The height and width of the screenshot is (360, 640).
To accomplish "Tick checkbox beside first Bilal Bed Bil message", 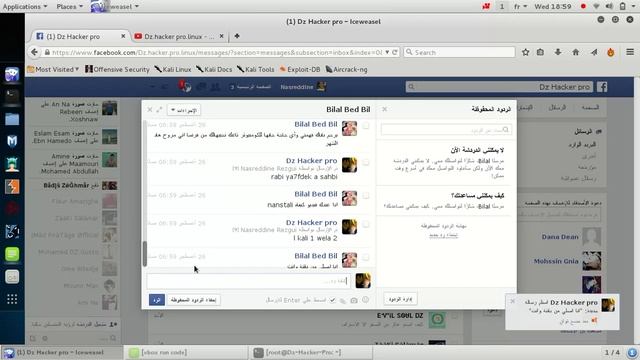I will coord(365,126).
